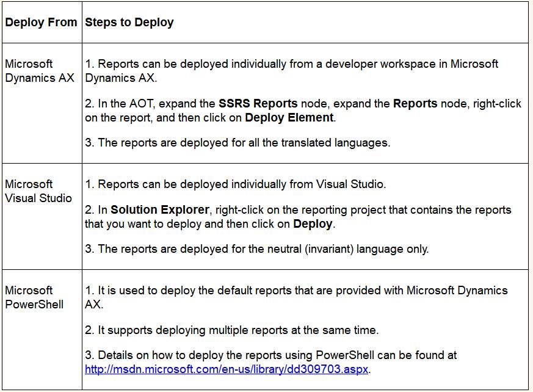Click the line 'used to deploy the default reports'

[296, 297]
